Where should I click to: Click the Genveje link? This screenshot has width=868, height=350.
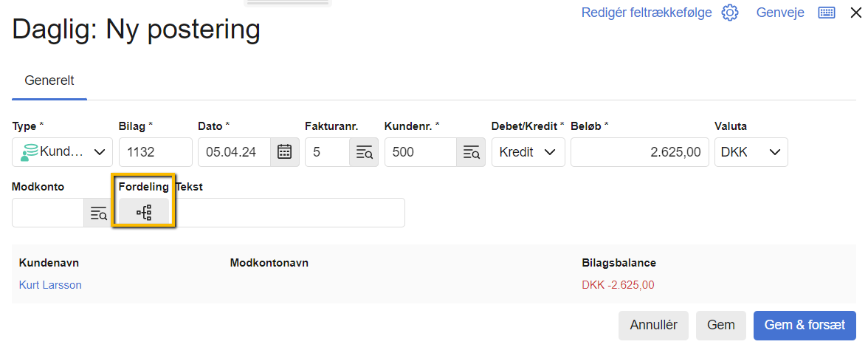click(x=779, y=13)
